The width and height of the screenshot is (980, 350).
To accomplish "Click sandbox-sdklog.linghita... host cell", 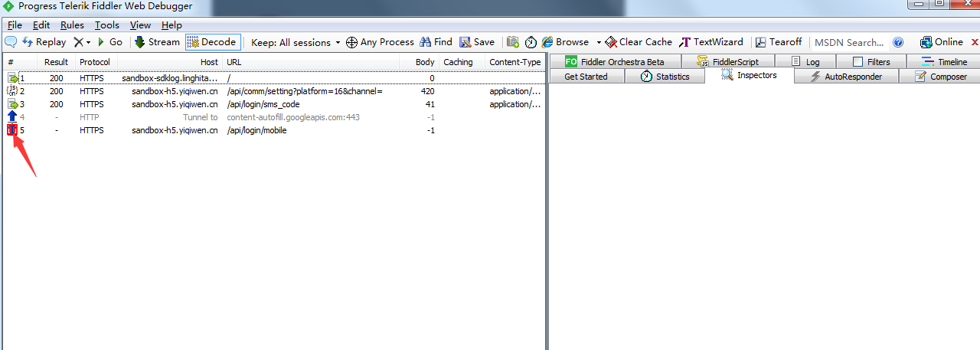I will [170, 78].
